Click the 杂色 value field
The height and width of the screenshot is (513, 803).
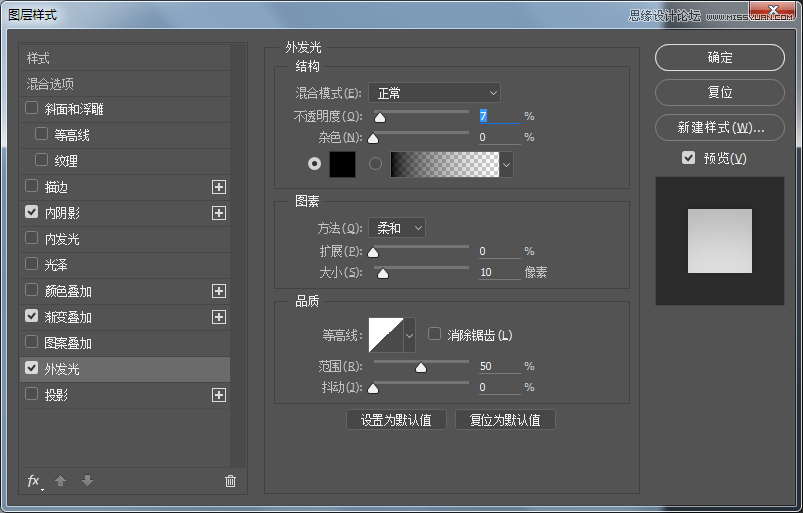click(500, 137)
